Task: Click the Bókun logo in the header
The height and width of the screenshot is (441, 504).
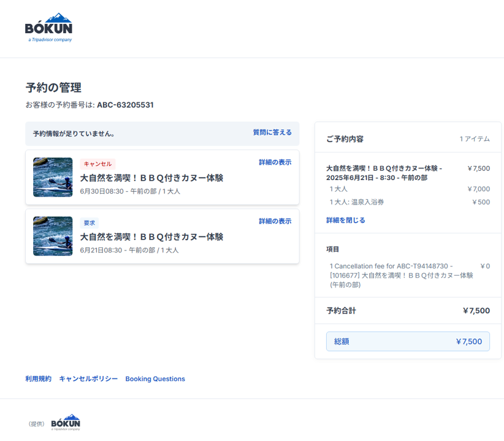Action: click(x=48, y=28)
